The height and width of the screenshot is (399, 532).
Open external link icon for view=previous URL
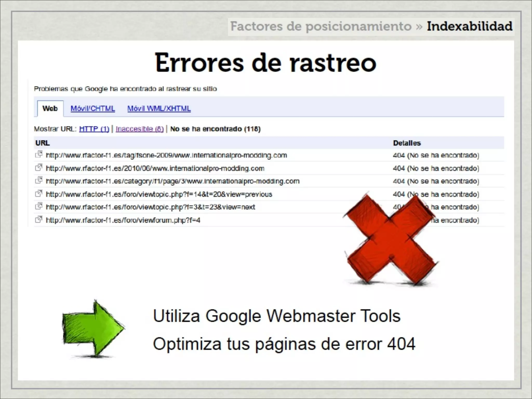(39, 194)
